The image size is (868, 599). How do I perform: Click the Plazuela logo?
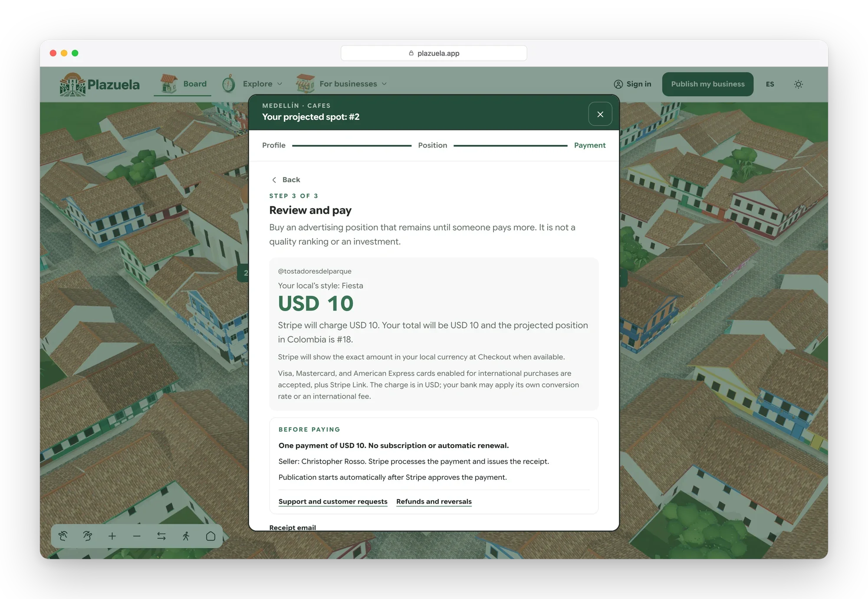coord(100,84)
